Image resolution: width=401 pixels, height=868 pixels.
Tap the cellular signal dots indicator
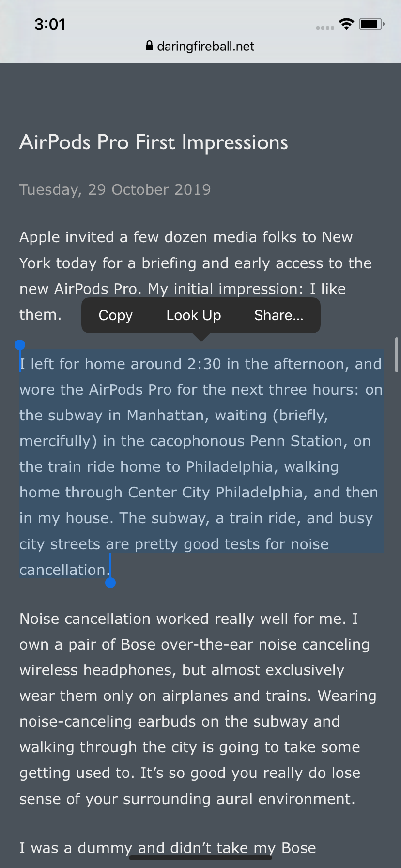pos(325,27)
